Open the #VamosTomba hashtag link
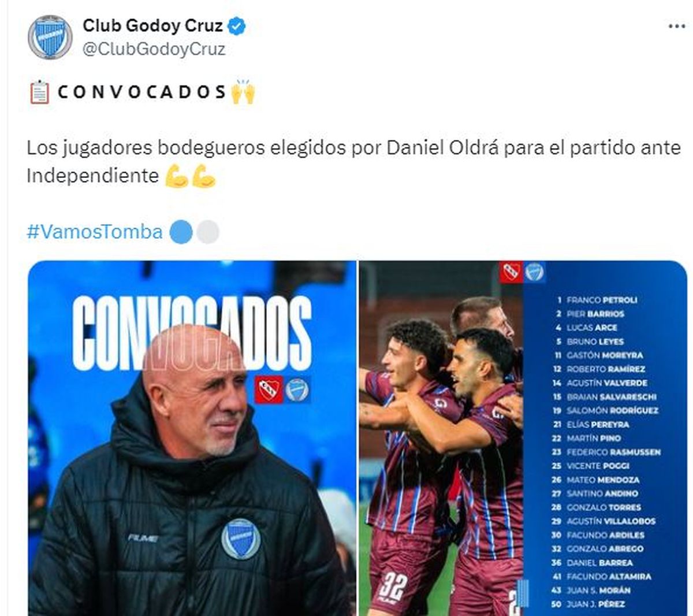This screenshot has height=616, width=693. pyautogui.click(x=95, y=232)
